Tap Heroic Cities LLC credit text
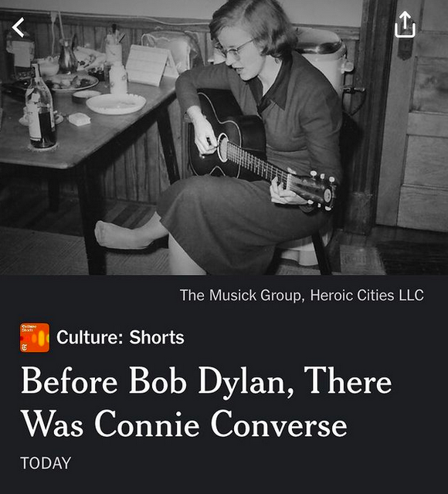The height and width of the screenshot is (494, 448). pyautogui.click(x=367, y=295)
